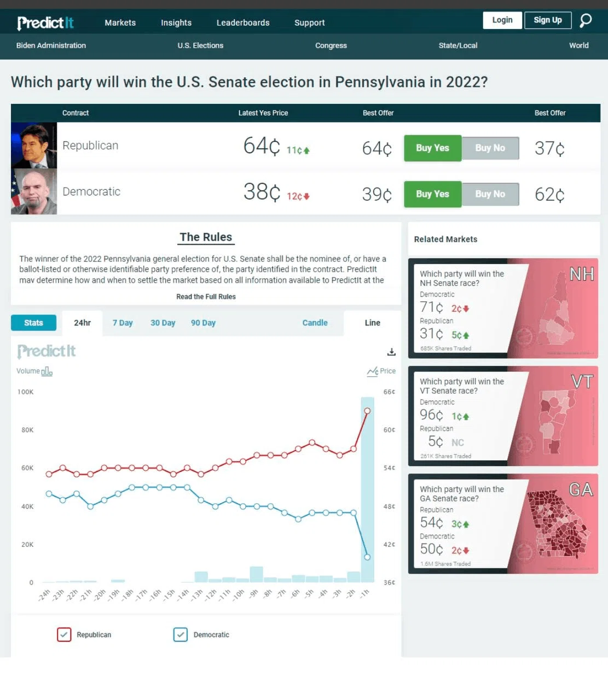Toggle the Volume bars icon
This screenshot has height=700, width=608.
click(47, 371)
